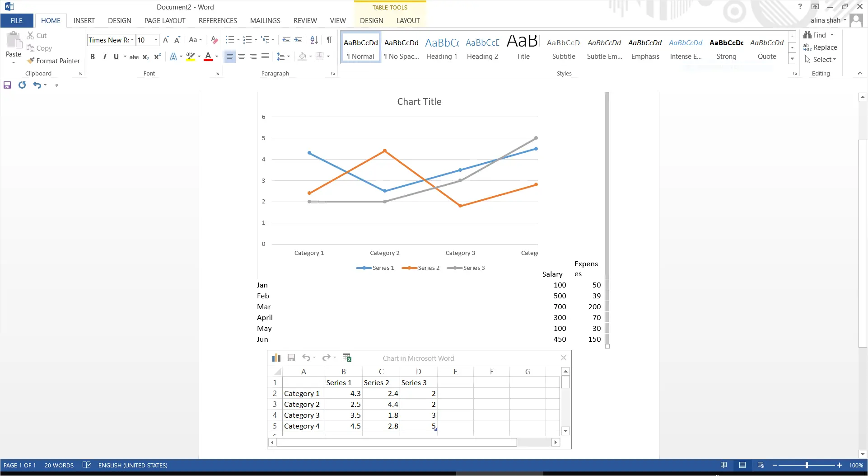Expand the Styles gallery with the More arrow

792,58
